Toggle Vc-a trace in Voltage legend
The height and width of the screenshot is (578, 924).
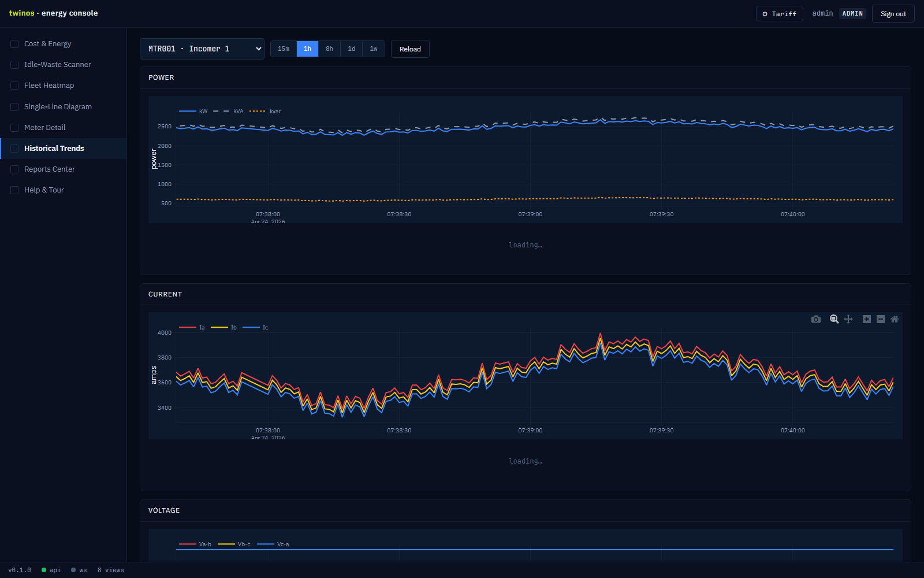pos(273,544)
